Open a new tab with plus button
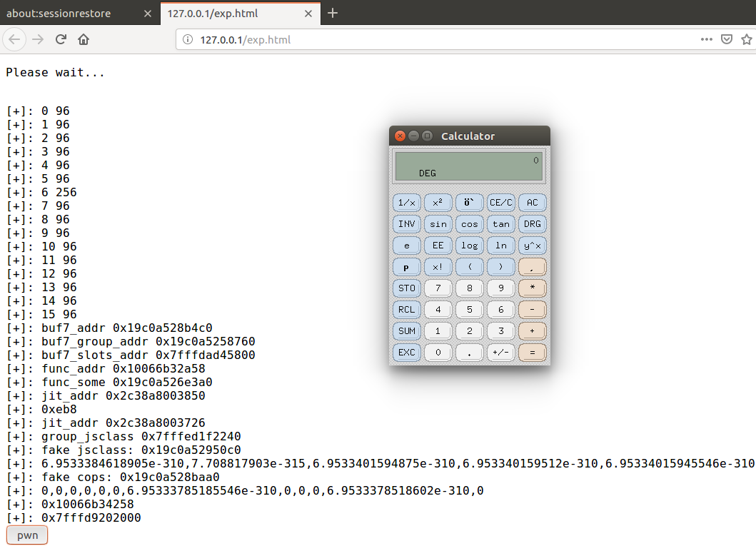The width and height of the screenshot is (756, 556). click(332, 13)
